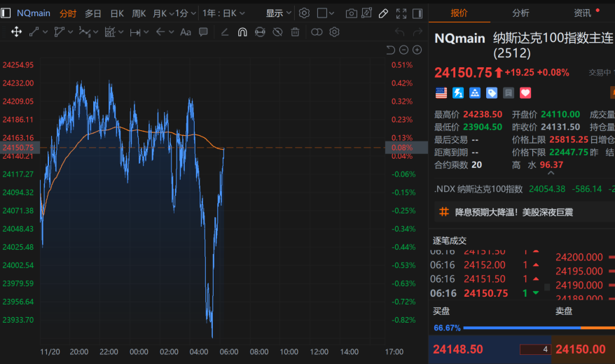Collapse quote details with the up chevron

(551, 173)
